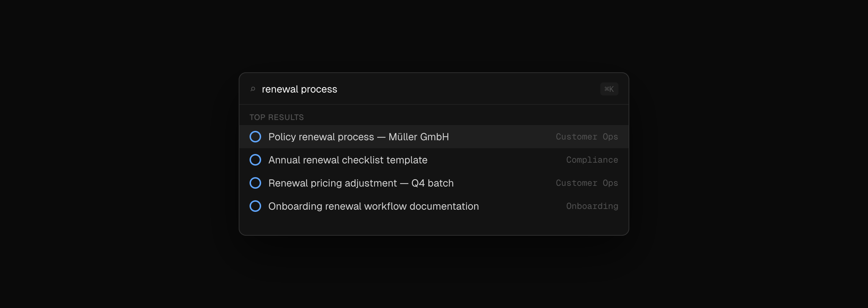Image resolution: width=868 pixels, height=308 pixels.
Task: Select Onboarding renewal workflow documentation result
Action: (x=373, y=206)
